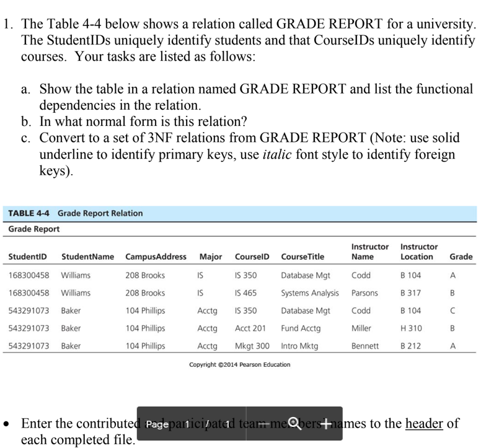Click the underlined word header
Screen dimensions: 499x448
point(424,424)
